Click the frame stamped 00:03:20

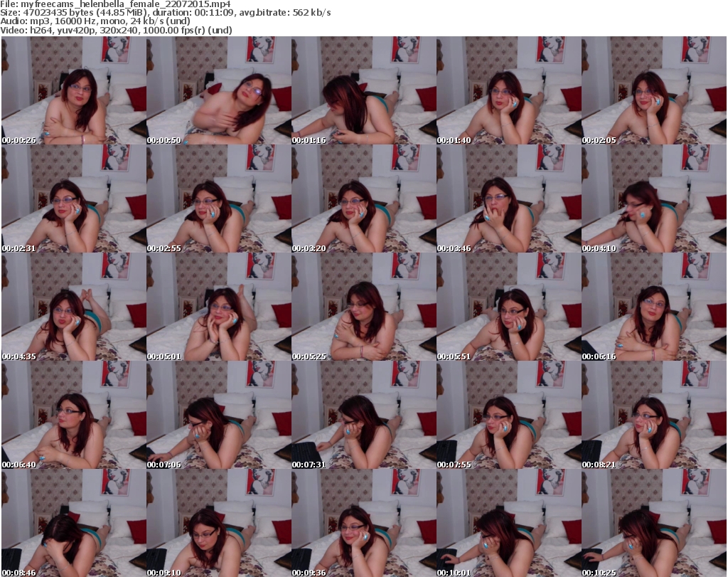pos(363,198)
